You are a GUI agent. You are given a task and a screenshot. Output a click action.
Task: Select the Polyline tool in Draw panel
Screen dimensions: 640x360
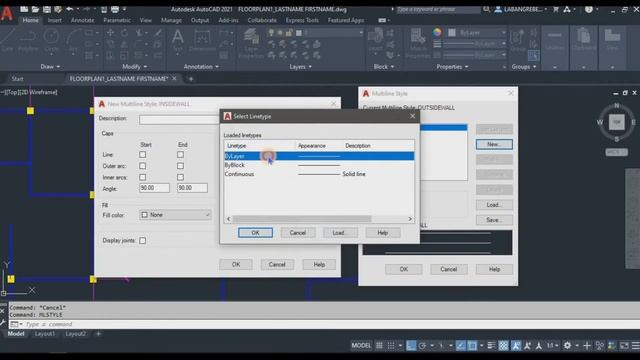point(28,40)
